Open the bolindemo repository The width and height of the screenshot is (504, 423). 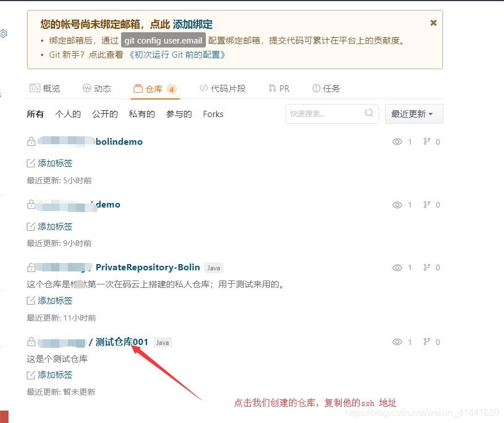(x=119, y=142)
